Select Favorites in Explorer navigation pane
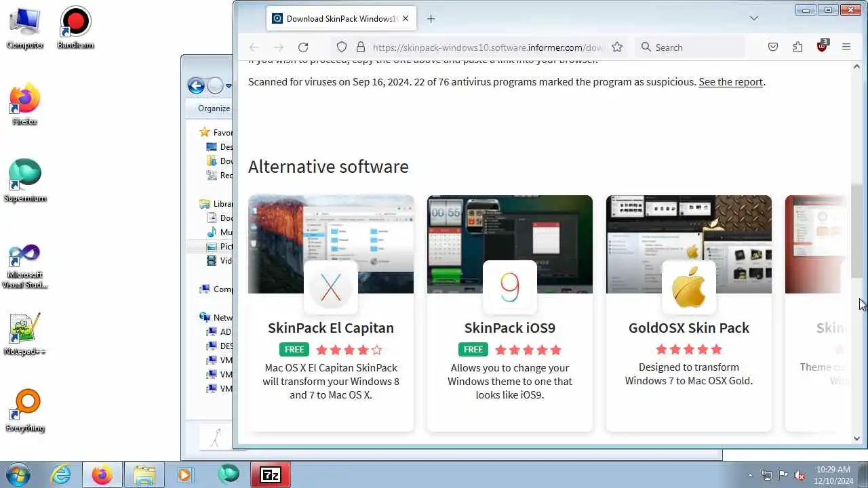The width and height of the screenshot is (868, 488). [216, 133]
